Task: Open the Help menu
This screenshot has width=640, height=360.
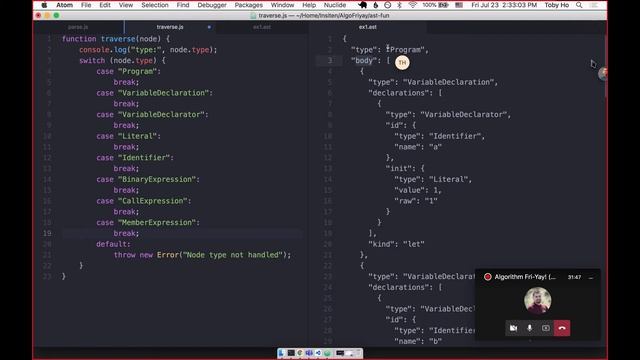Action: tap(309, 5)
